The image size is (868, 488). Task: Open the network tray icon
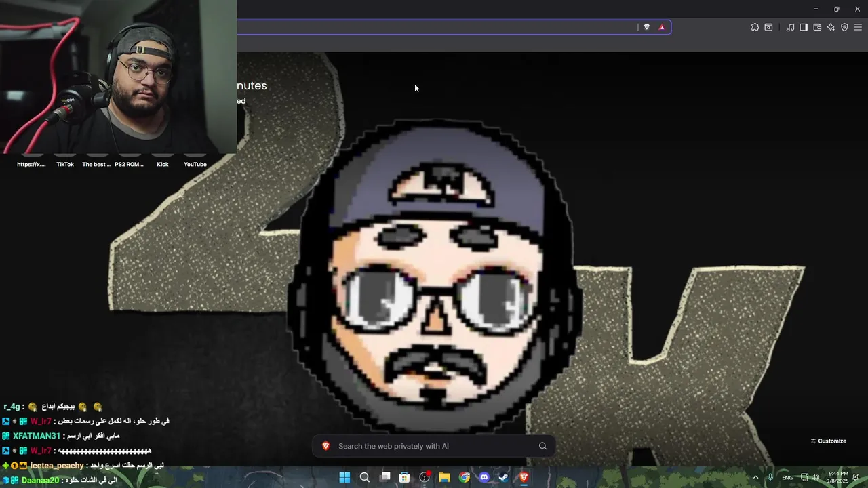pyautogui.click(x=804, y=478)
